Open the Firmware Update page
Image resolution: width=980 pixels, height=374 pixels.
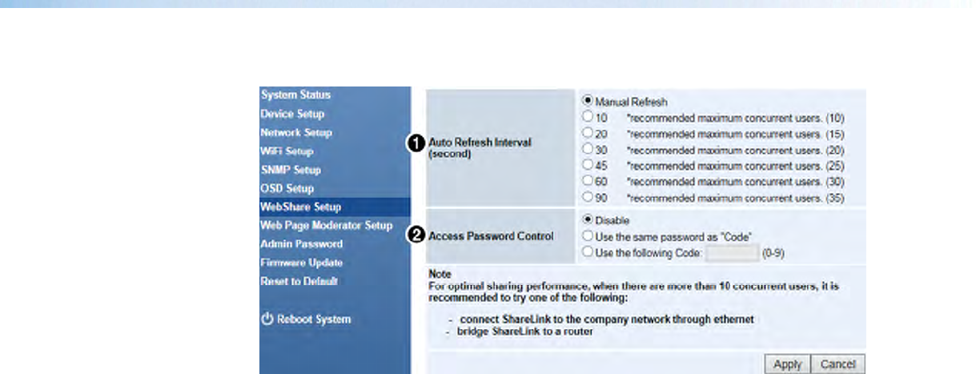(301, 263)
